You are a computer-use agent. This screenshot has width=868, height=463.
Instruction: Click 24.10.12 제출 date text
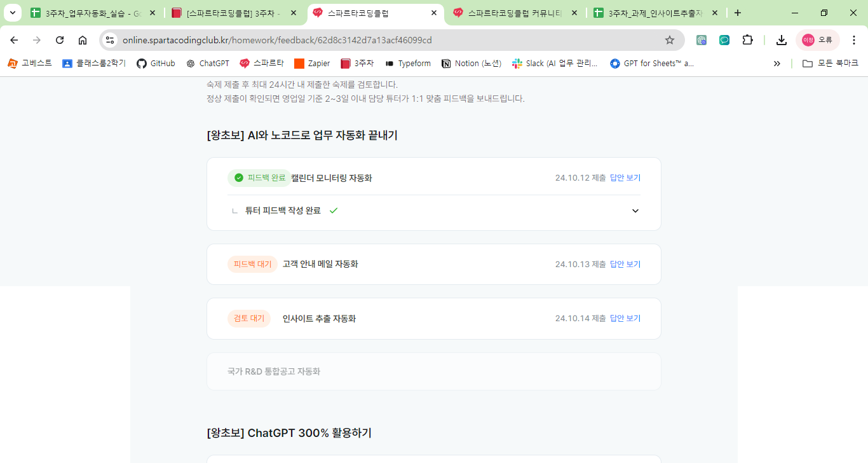pyautogui.click(x=580, y=178)
